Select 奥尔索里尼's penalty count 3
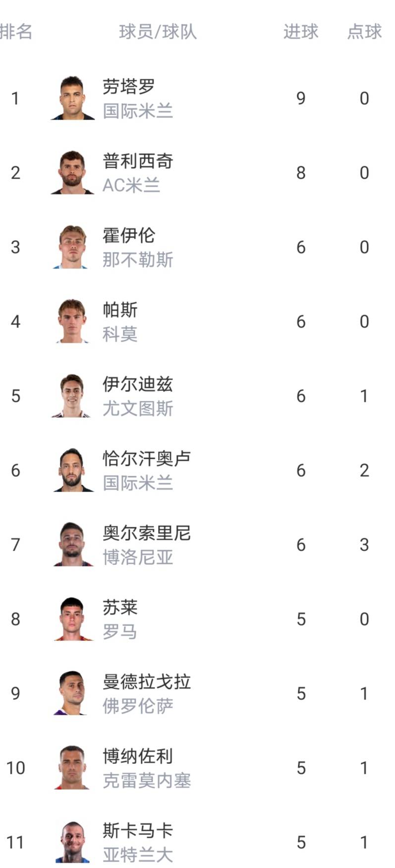Viewport: 395px width, 868px height. point(364,545)
